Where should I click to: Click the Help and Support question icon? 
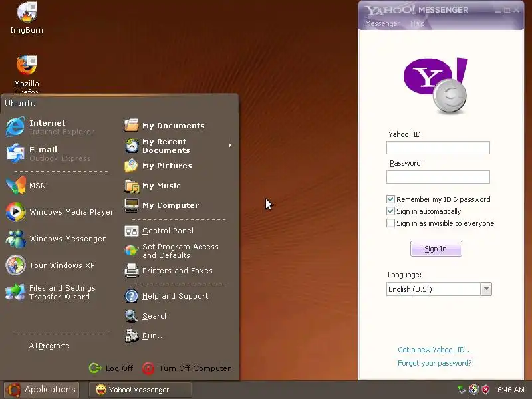(x=131, y=296)
